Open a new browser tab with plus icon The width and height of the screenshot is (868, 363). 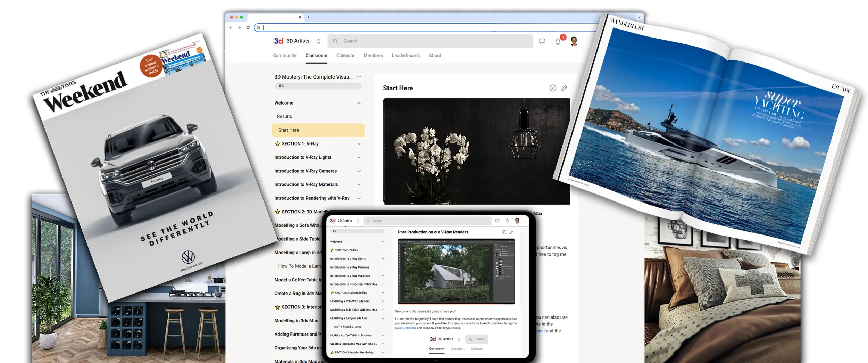coord(308,17)
